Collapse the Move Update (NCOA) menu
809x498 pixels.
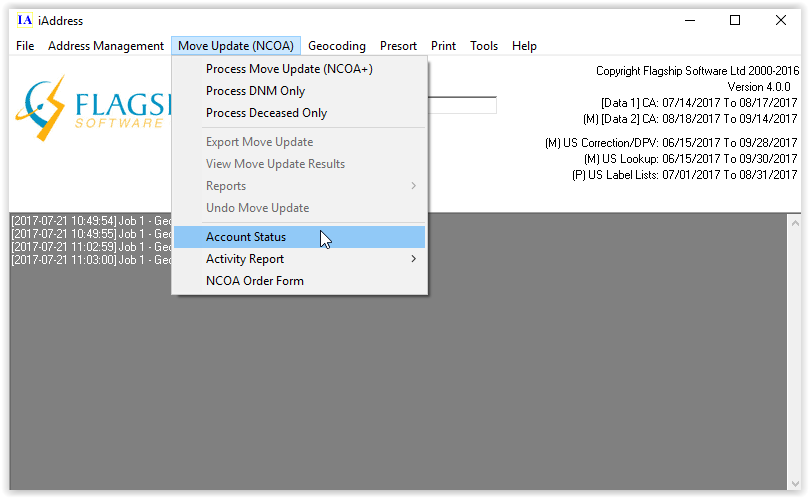point(235,46)
